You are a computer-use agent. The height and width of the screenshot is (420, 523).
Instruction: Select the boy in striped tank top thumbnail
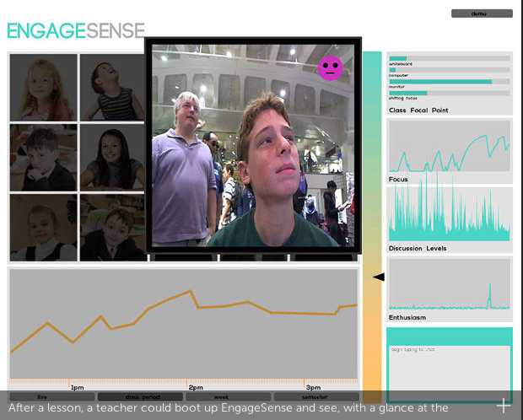[x=112, y=88]
